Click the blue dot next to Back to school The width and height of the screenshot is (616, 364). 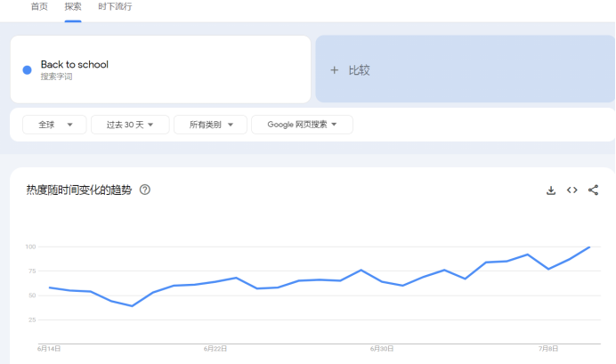(28, 69)
